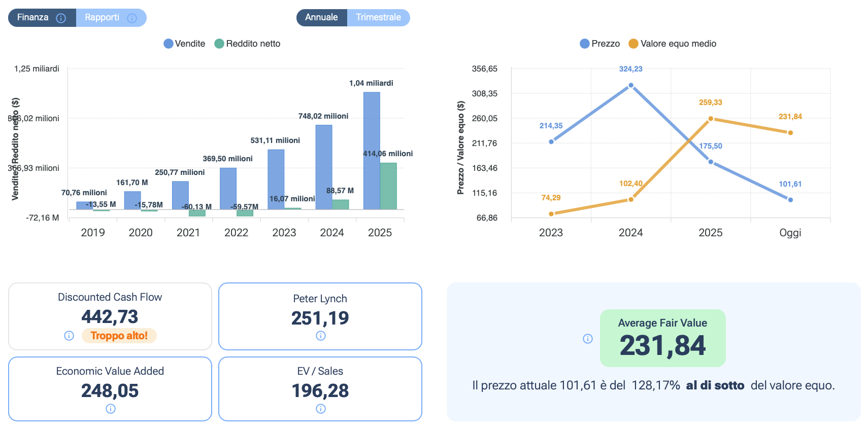The height and width of the screenshot is (430, 868).
Task: Switch to the Rapporti tab
Action: pyautogui.click(x=103, y=18)
